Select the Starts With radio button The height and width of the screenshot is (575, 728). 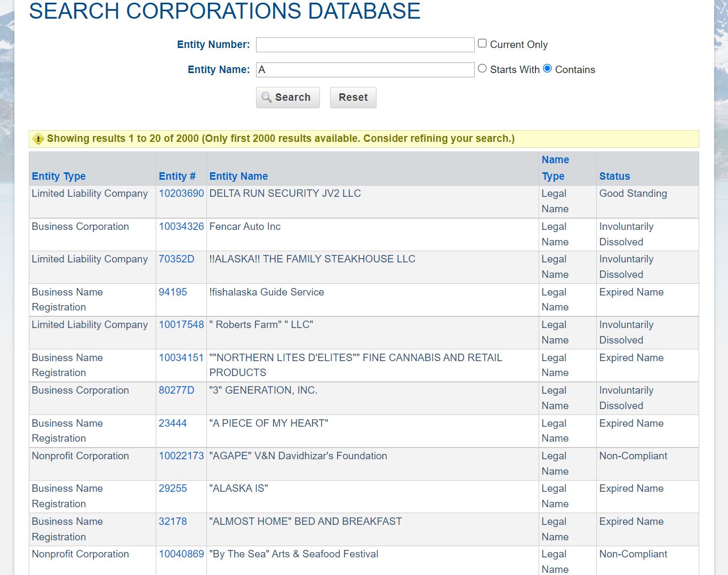click(x=482, y=68)
